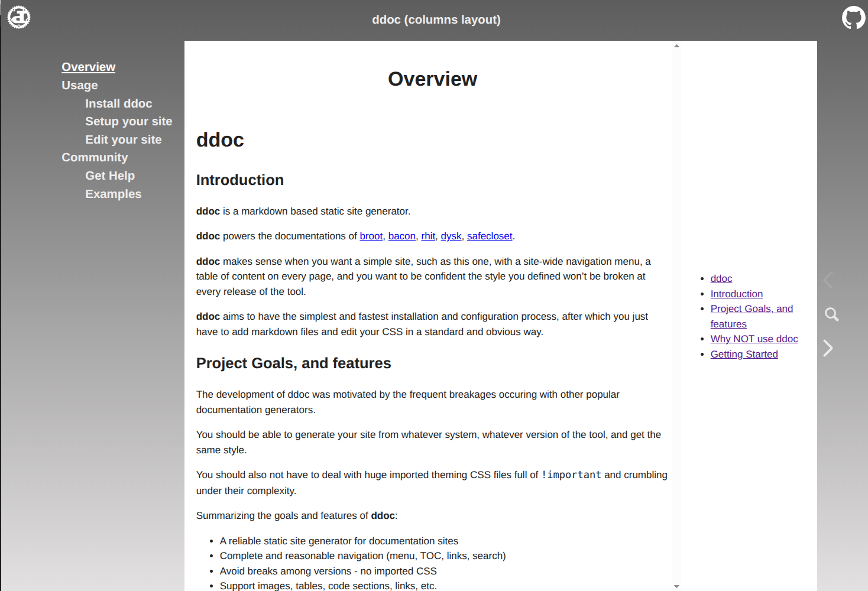Jump to Getting Started in TOC
Viewport: 868px width, 591px height.
click(744, 354)
